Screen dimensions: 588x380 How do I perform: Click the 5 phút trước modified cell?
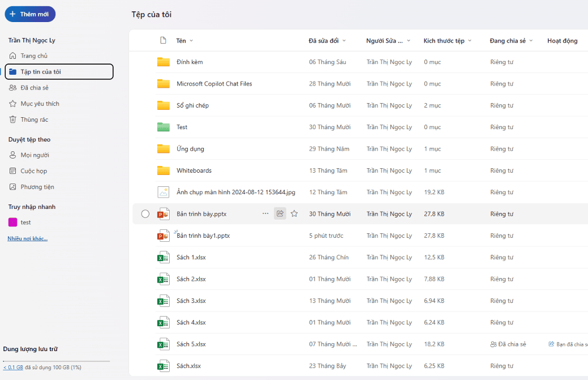[x=326, y=236]
